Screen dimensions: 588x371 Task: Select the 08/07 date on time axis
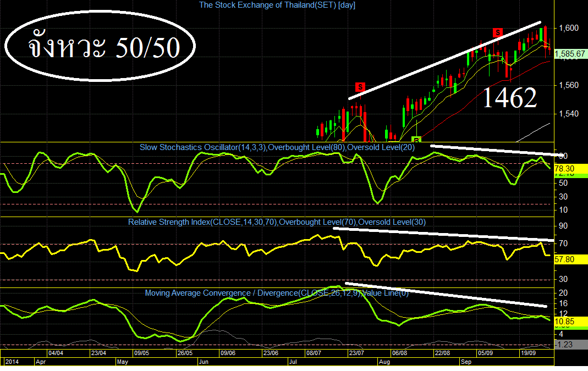314,353
